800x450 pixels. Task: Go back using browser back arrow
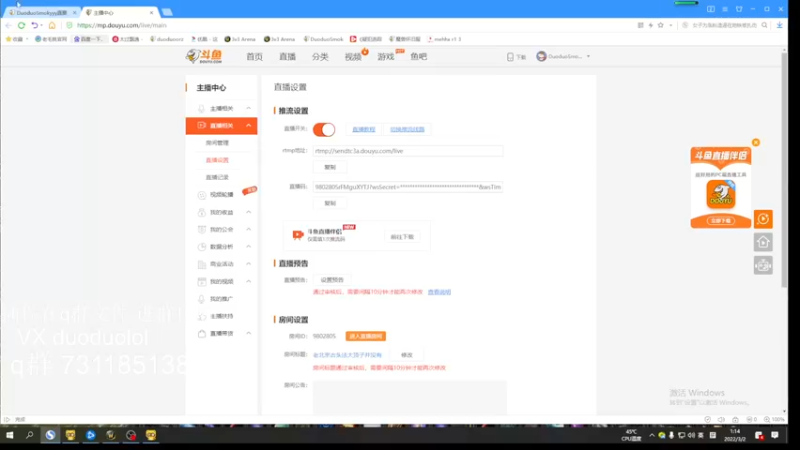[x=8, y=25]
